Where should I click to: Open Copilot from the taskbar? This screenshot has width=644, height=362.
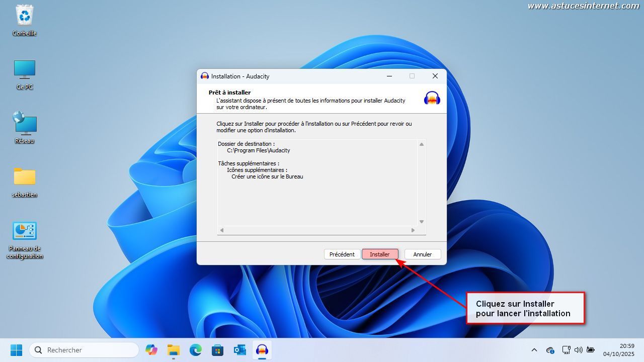coord(151,350)
